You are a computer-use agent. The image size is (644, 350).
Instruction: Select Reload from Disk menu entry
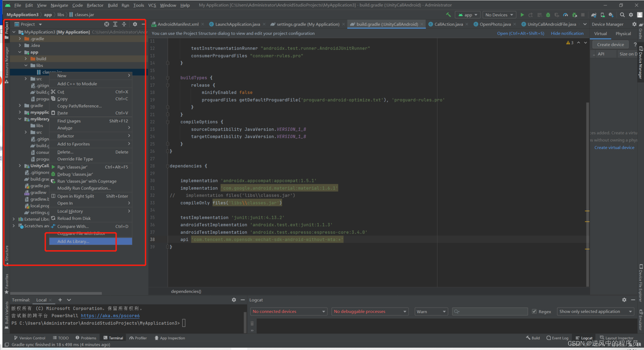click(91, 218)
